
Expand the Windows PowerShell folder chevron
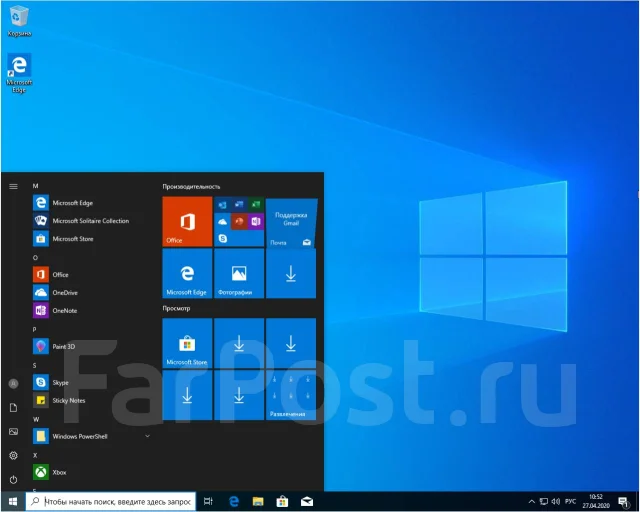147,436
